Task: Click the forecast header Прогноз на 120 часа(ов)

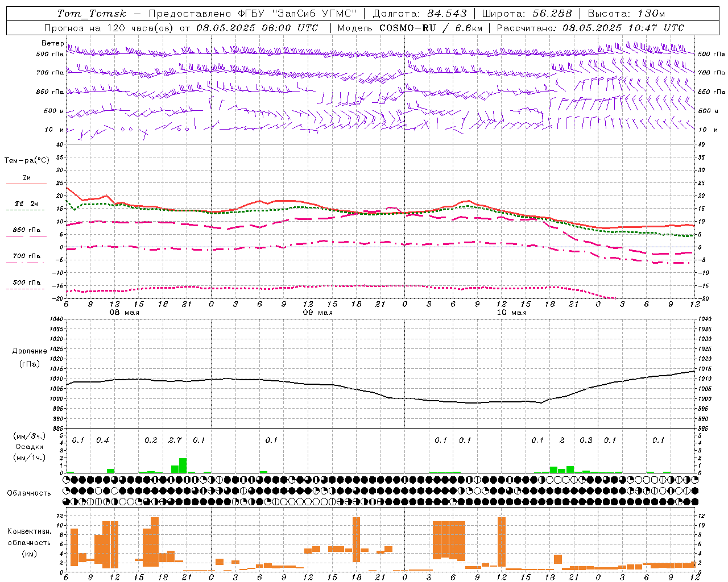Action: [x=109, y=28]
